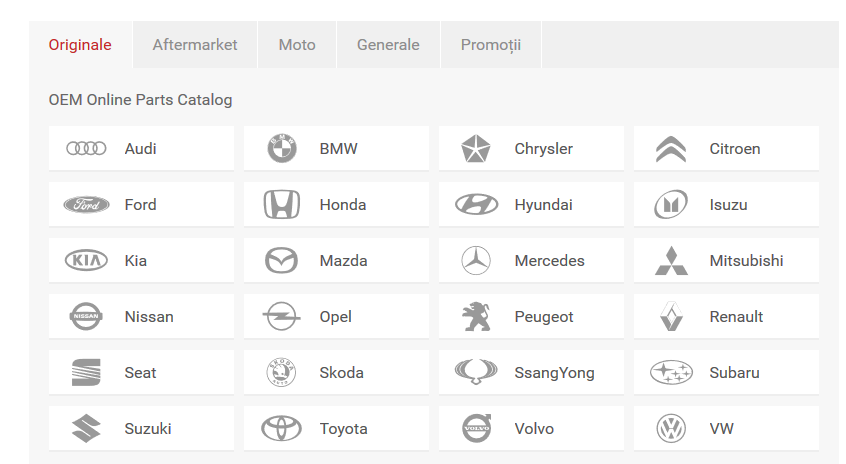The image size is (846, 464).
Task: Click the Audi four-rings logo
Action: point(86,149)
